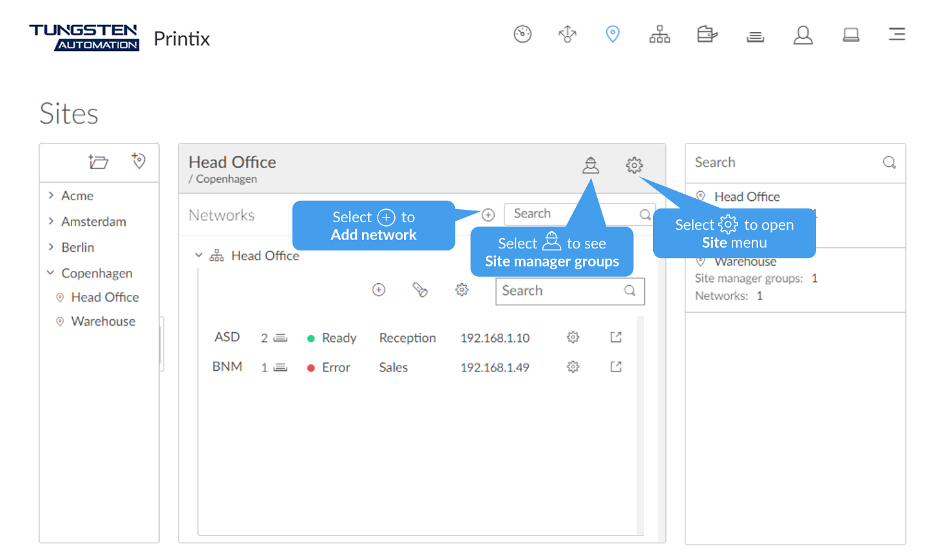
Task: Collapse the Copenhagen folder
Action: (x=51, y=273)
